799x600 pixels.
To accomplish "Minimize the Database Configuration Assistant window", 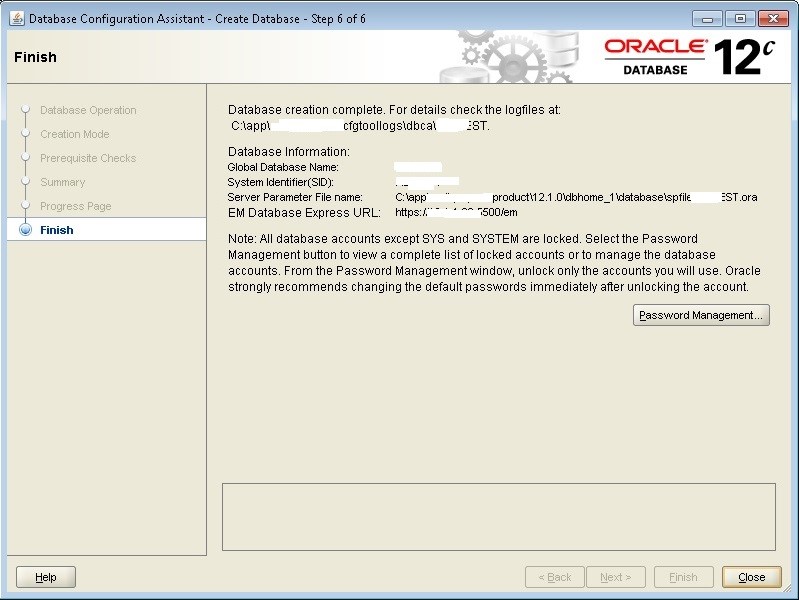I will [x=707, y=19].
